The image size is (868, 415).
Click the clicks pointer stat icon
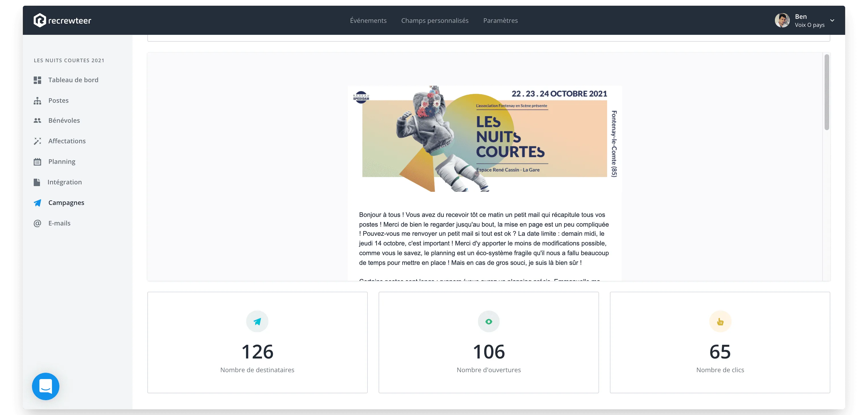pyautogui.click(x=720, y=322)
